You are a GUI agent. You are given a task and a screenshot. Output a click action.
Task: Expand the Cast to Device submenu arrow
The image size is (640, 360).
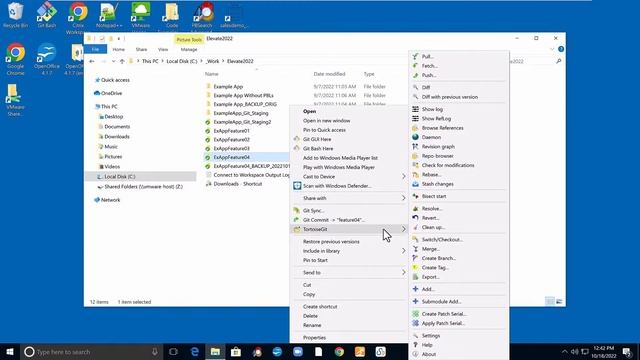(x=403, y=177)
